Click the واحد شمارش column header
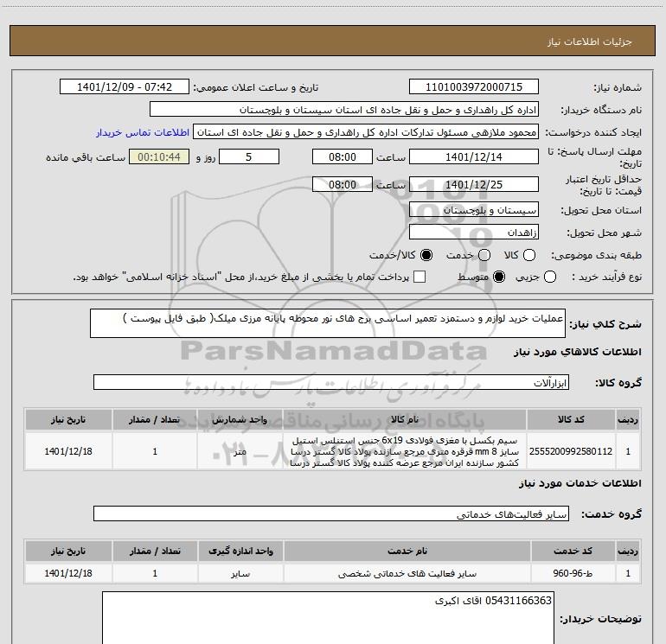This screenshot has width=666, height=644. (x=240, y=419)
